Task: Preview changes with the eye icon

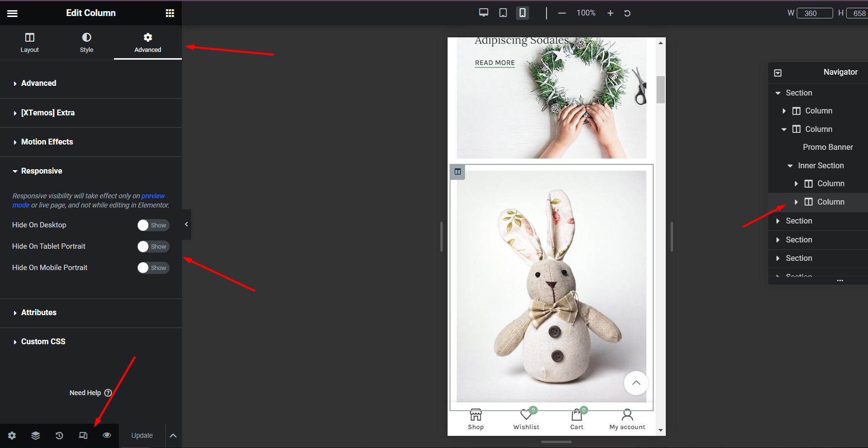Action: [x=107, y=435]
